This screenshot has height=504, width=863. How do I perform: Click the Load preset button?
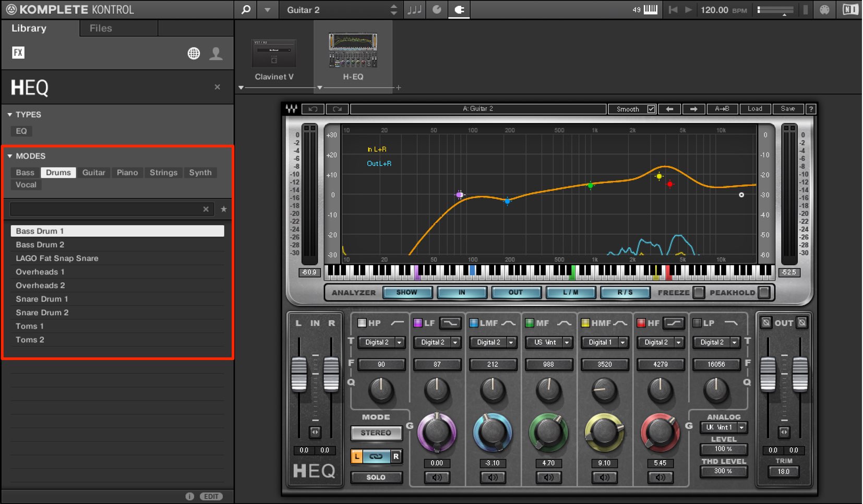pos(754,109)
